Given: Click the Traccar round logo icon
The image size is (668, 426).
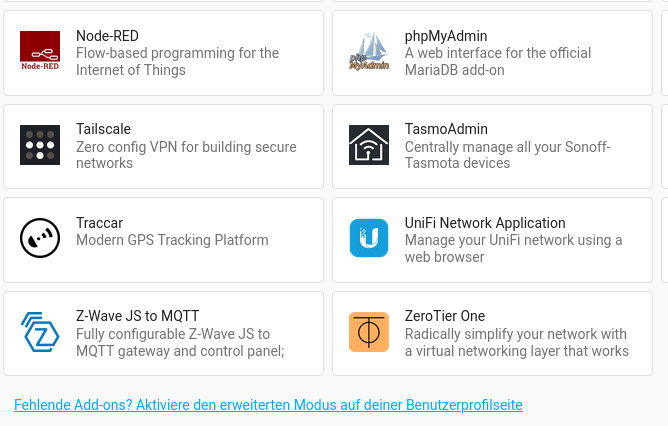Looking at the screenshot, I should [40, 238].
